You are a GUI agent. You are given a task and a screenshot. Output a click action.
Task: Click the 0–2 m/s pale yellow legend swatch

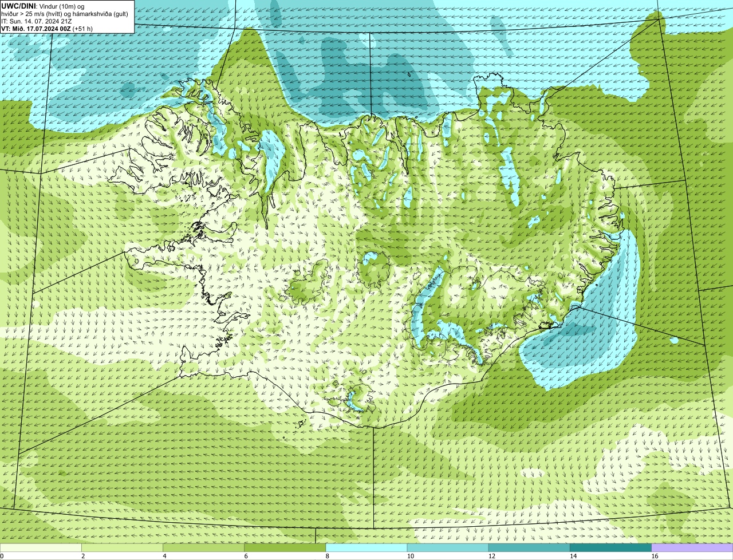pyautogui.click(x=41, y=547)
